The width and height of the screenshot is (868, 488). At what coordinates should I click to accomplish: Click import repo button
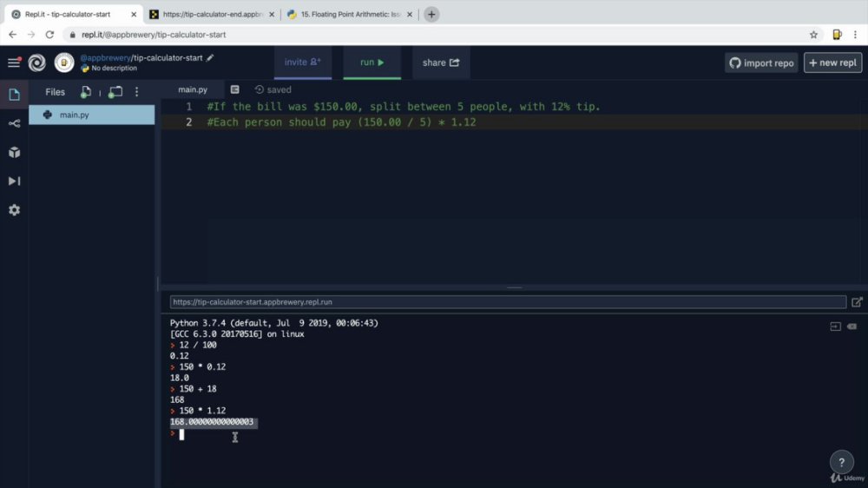pos(761,63)
